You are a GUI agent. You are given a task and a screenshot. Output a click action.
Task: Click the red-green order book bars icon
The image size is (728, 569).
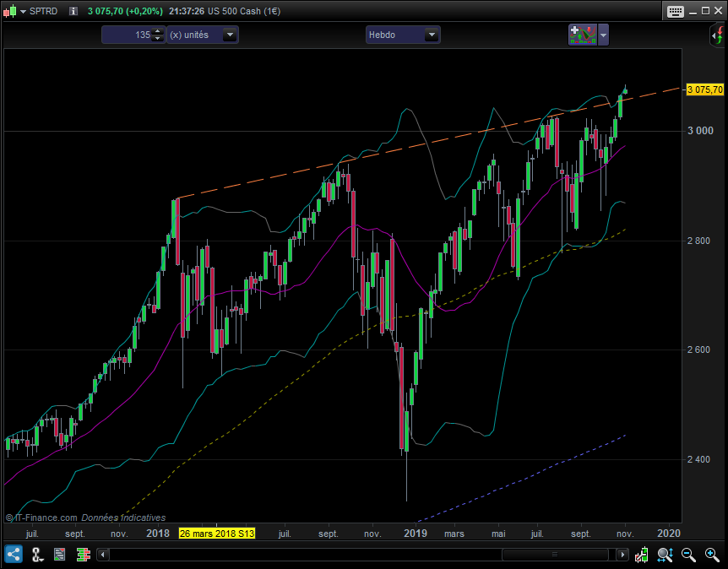coord(83,554)
